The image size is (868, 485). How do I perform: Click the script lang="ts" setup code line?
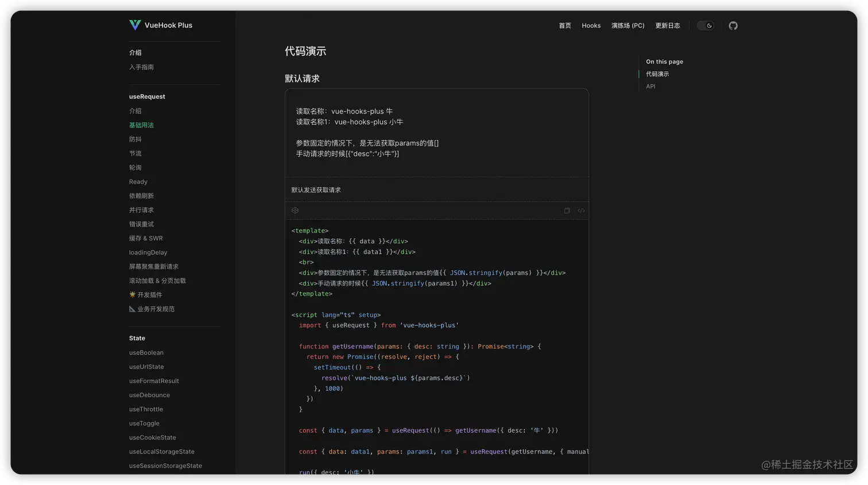pyautogui.click(x=336, y=315)
